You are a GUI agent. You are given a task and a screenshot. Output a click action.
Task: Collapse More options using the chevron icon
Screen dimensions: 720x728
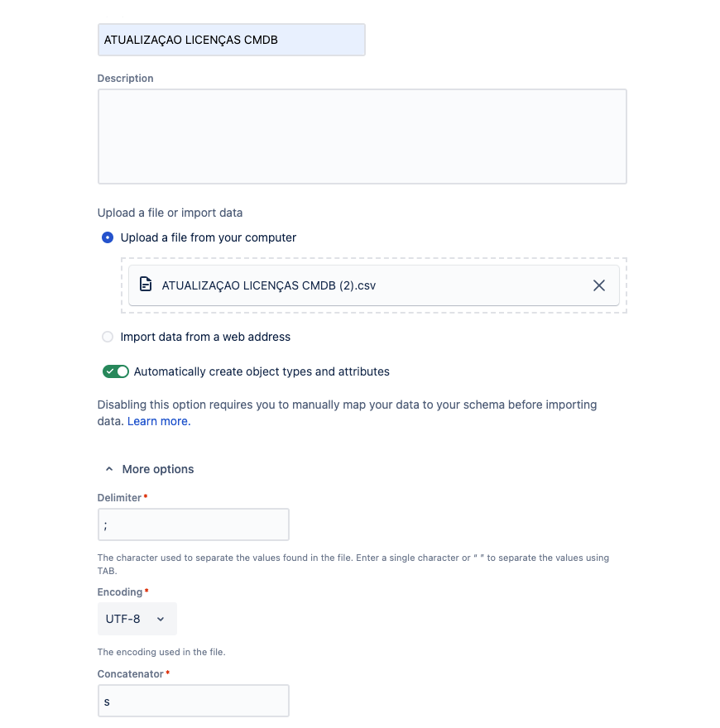109,469
